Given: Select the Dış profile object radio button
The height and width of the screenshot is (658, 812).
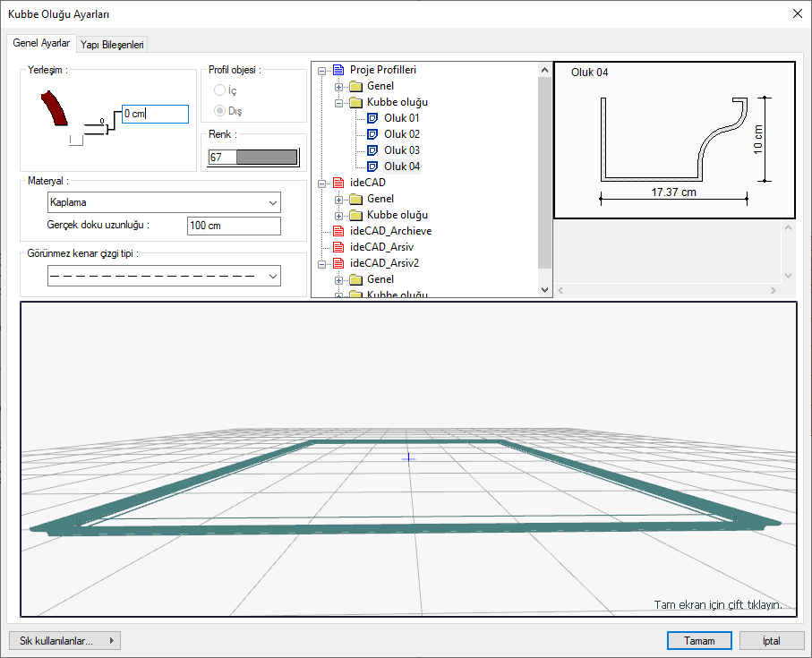Looking at the screenshot, I should point(219,111).
